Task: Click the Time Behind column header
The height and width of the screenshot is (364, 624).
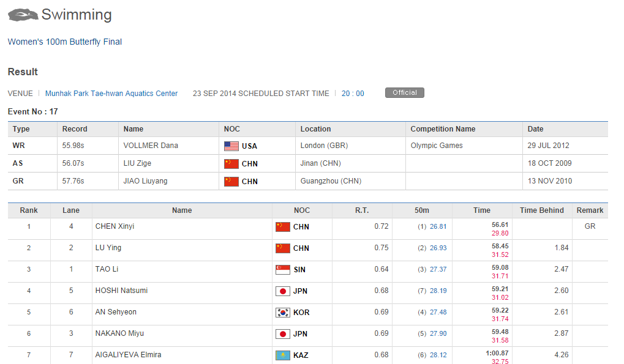Action: click(x=541, y=210)
